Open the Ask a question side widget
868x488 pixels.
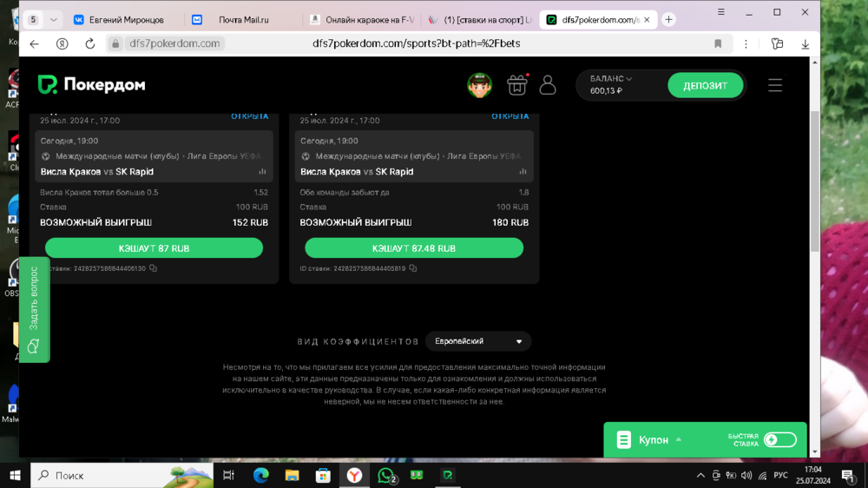[x=34, y=308]
